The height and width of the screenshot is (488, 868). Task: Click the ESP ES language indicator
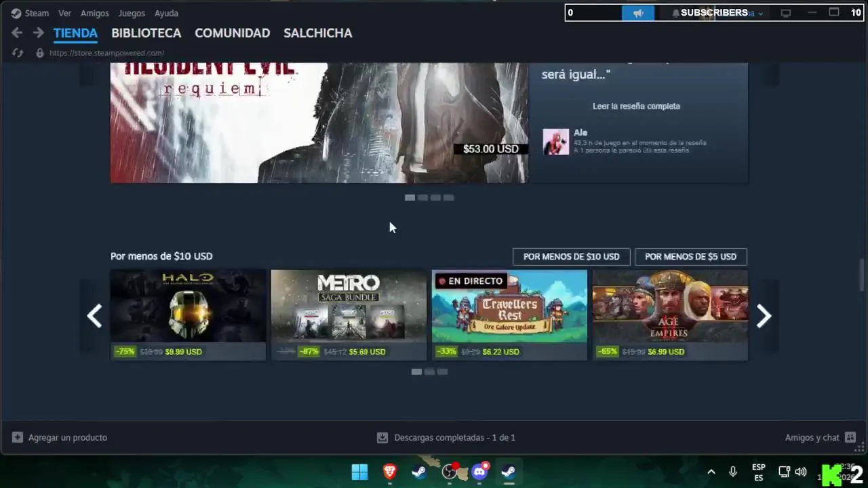point(759,472)
